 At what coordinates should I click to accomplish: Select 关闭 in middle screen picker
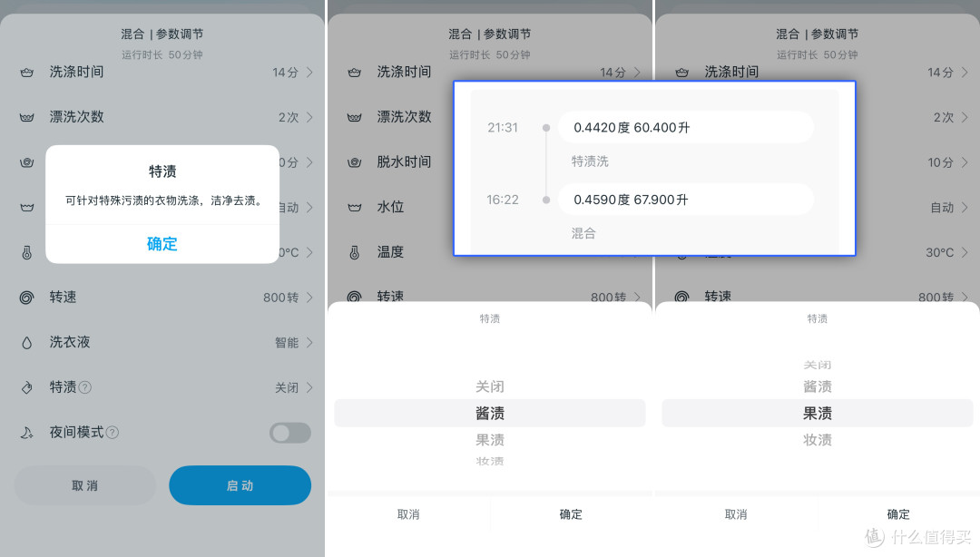[490, 386]
